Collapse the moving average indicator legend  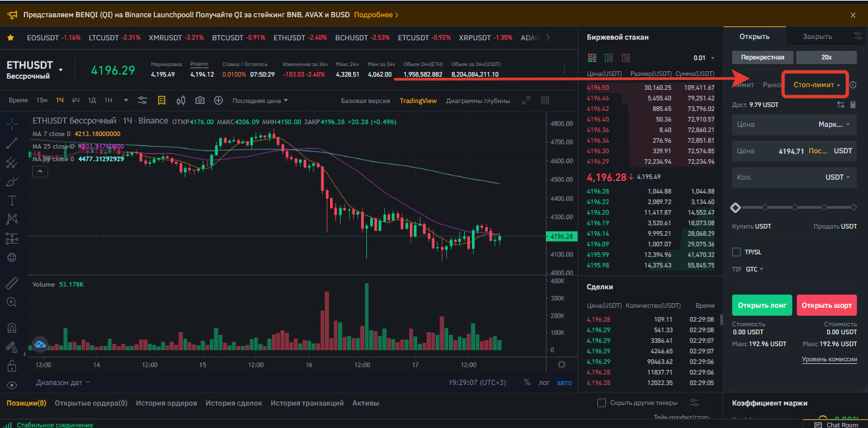click(x=40, y=172)
